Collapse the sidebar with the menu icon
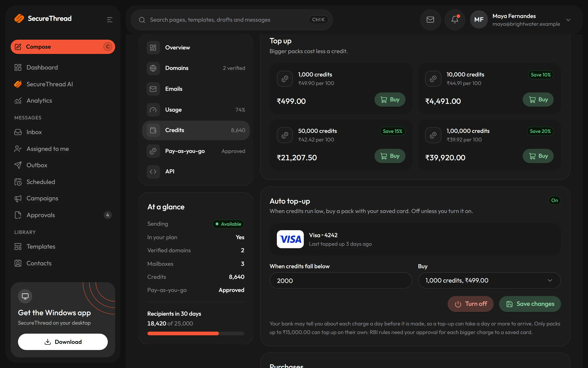Image resolution: width=588 pixels, height=368 pixels. point(110,19)
